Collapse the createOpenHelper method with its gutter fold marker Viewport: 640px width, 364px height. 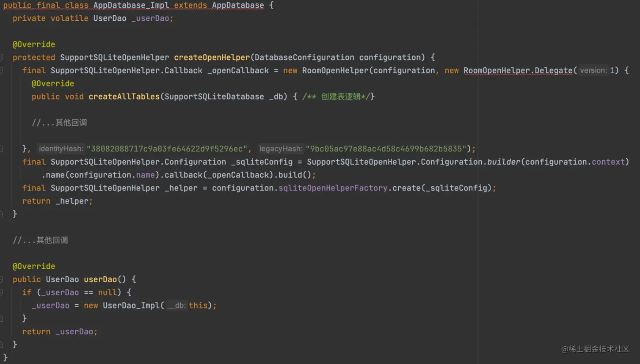[1, 58]
